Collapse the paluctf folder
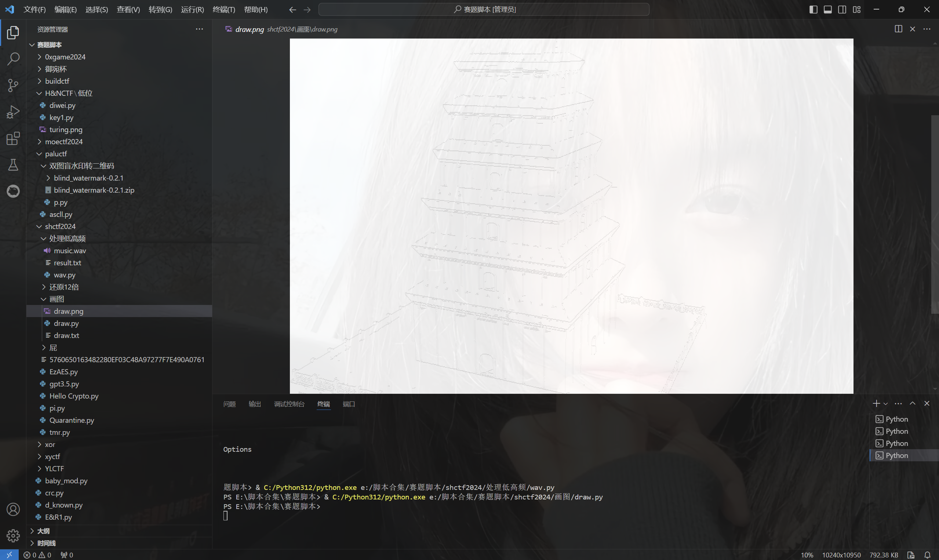Image resolution: width=939 pixels, height=560 pixels. coord(119,154)
